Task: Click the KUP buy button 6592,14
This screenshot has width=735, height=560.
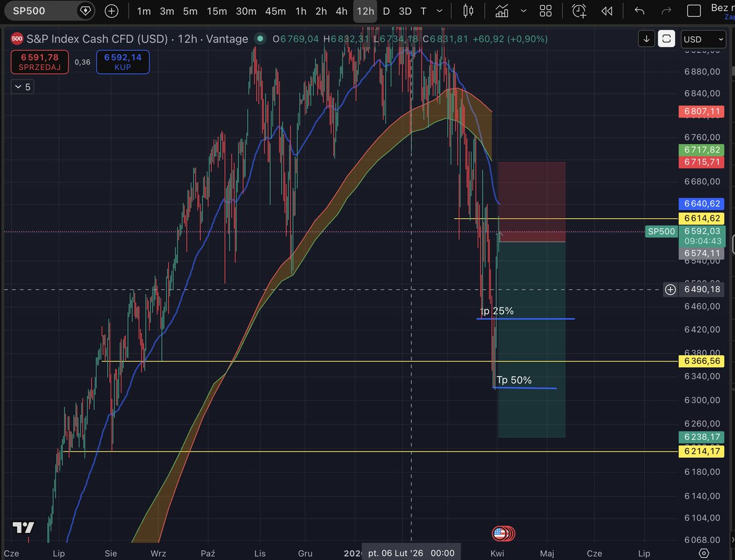Action: [123, 62]
